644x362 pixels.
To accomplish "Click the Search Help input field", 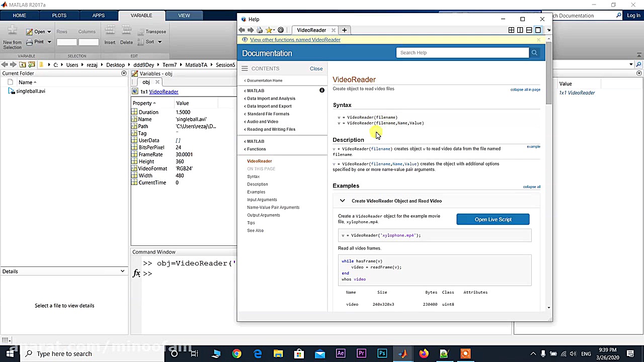I will 462,53.
